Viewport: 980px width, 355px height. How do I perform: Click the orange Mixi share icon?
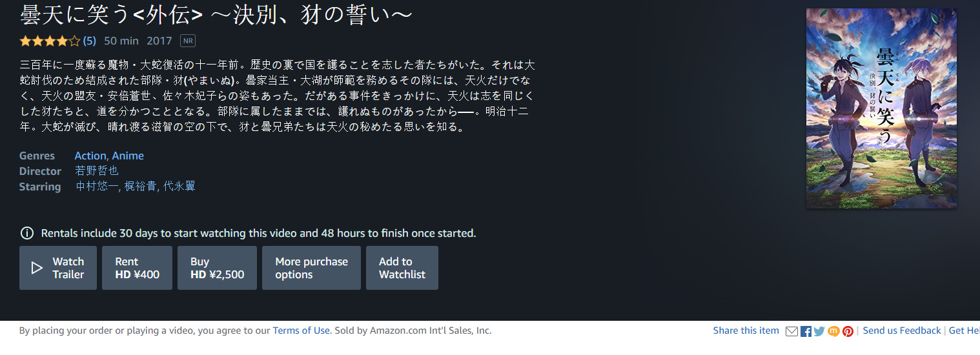click(833, 331)
